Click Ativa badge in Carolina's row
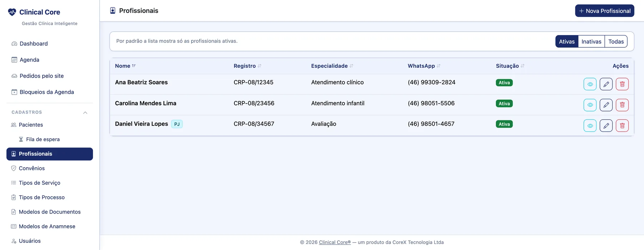 coord(504,104)
